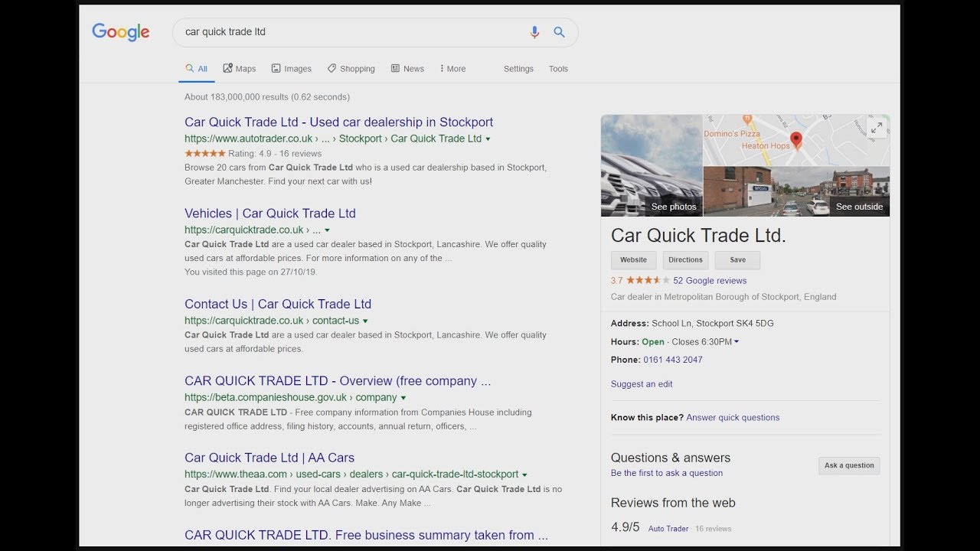Viewport: 980px width, 551px height.
Task: Open the Images tab
Action: click(291, 68)
